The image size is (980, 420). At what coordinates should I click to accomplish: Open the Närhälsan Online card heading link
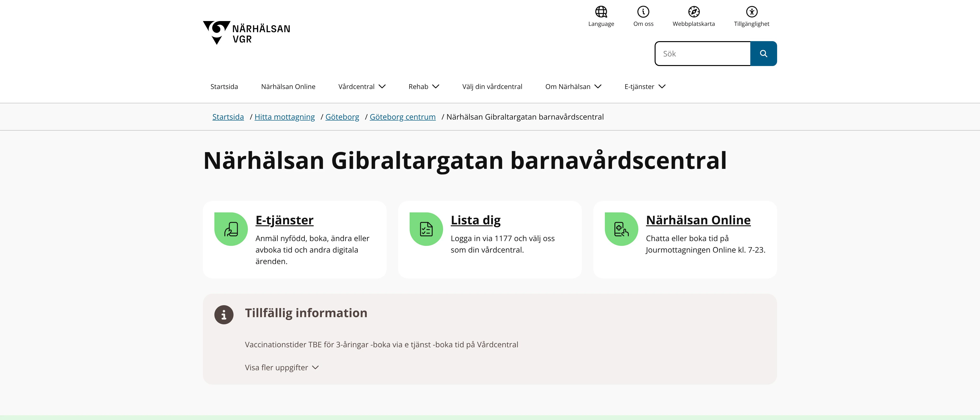[698, 220]
